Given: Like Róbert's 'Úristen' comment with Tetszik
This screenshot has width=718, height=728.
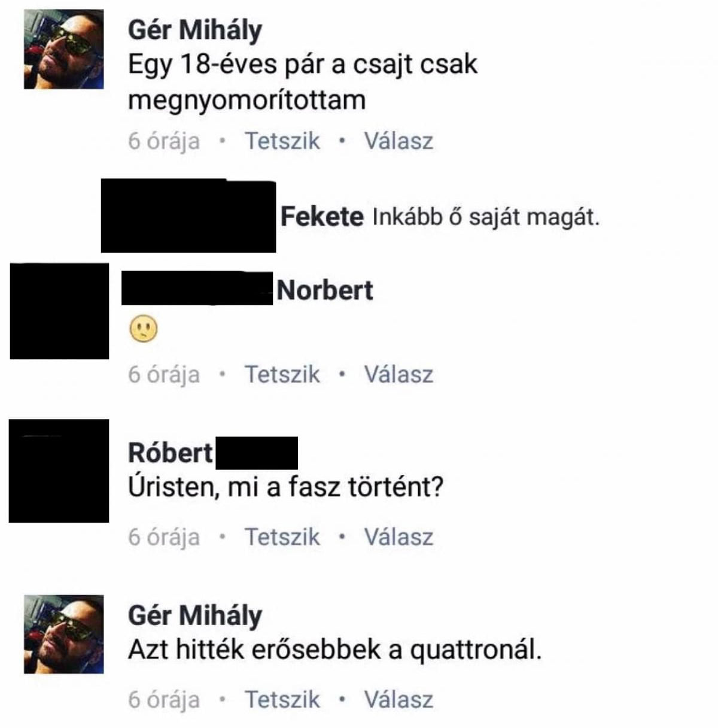Looking at the screenshot, I should [282, 537].
